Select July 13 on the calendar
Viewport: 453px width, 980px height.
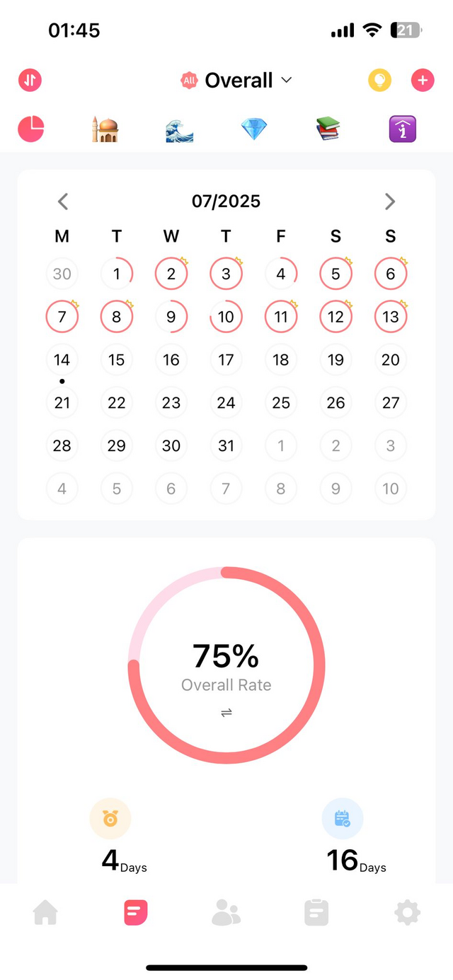click(x=391, y=317)
